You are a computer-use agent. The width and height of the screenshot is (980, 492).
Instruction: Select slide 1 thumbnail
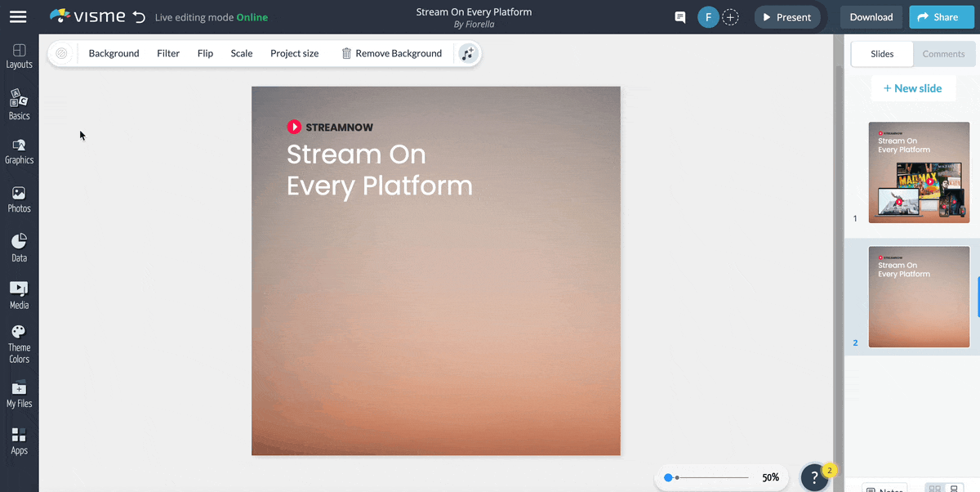(x=919, y=172)
